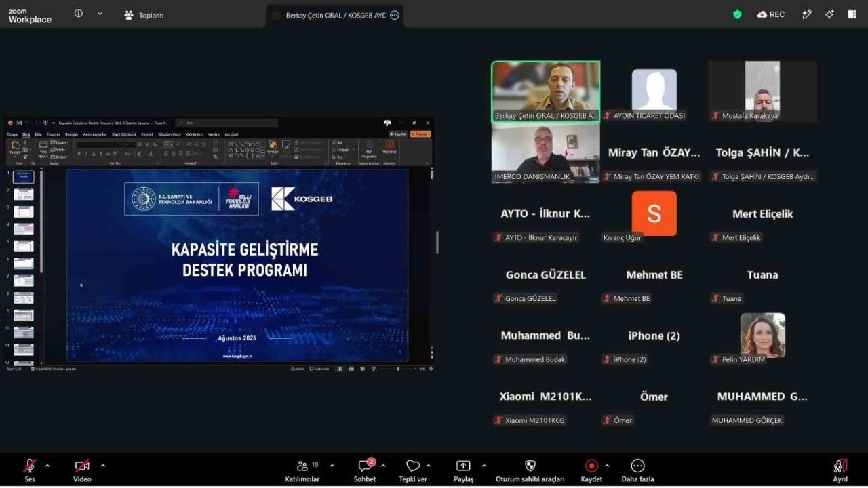Start camera with the Video button
The width and height of the screenshot is (868, 488).
[82, 470]
